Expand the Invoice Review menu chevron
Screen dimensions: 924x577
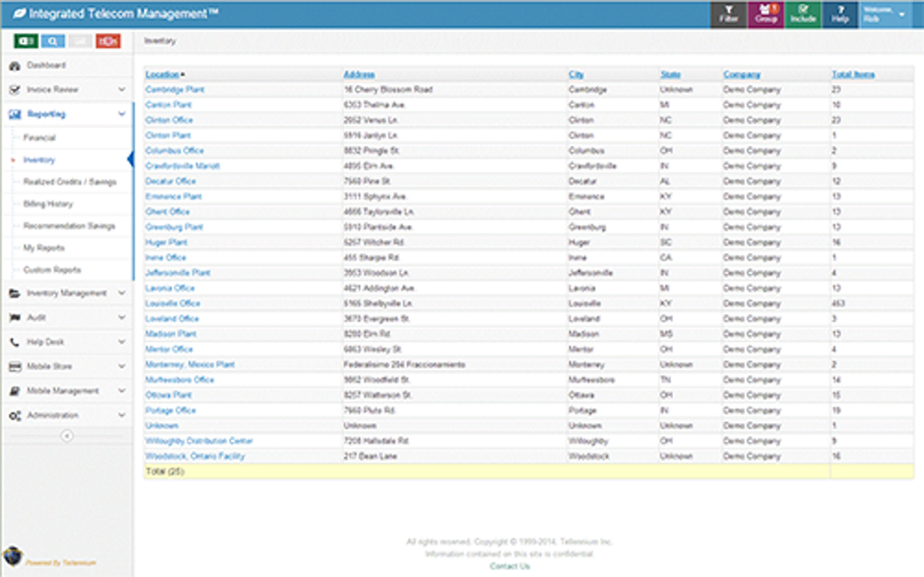tap(122, 90)
